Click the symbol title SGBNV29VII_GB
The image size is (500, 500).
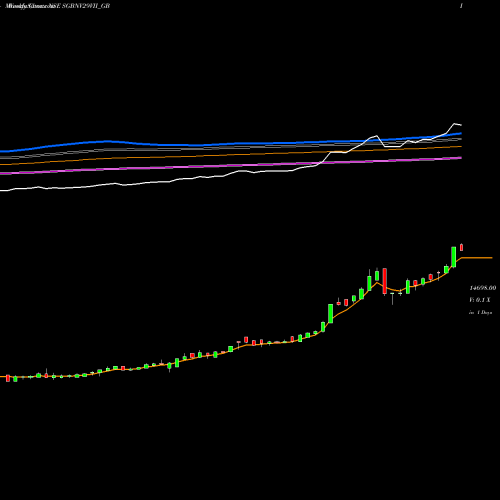86,6
